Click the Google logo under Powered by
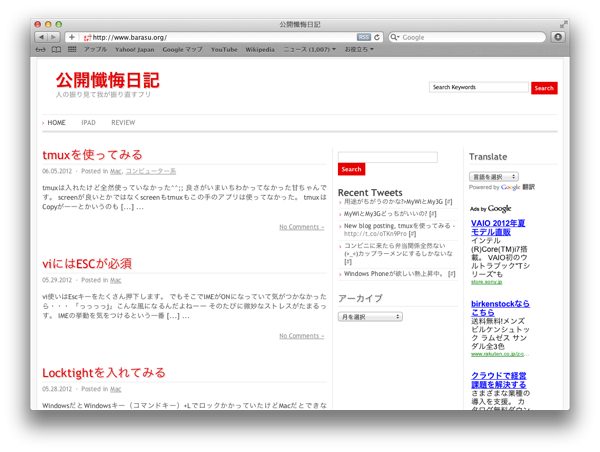Screen dimensions: 600x452 pos(510,187)
